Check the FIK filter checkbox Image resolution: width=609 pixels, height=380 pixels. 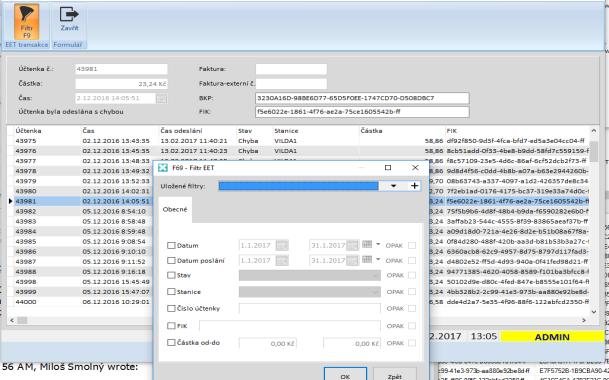pos(171,326)
